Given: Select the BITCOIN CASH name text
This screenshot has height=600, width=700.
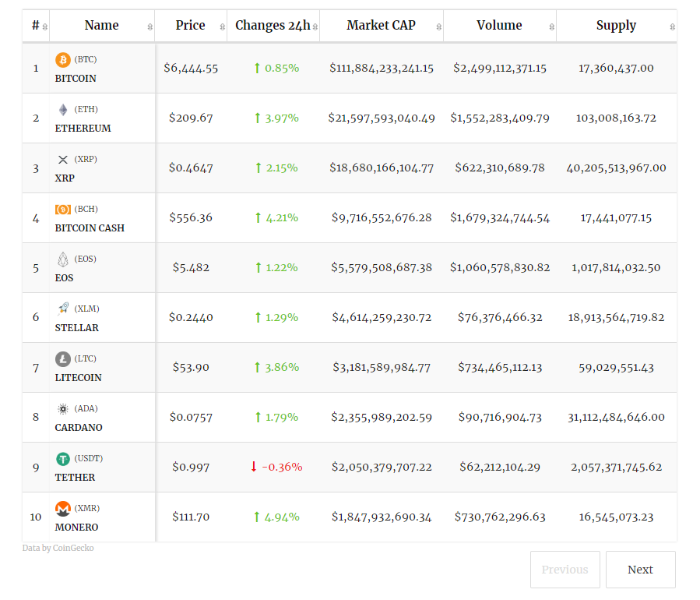Looking at the screenshot, I should (90, 228).
